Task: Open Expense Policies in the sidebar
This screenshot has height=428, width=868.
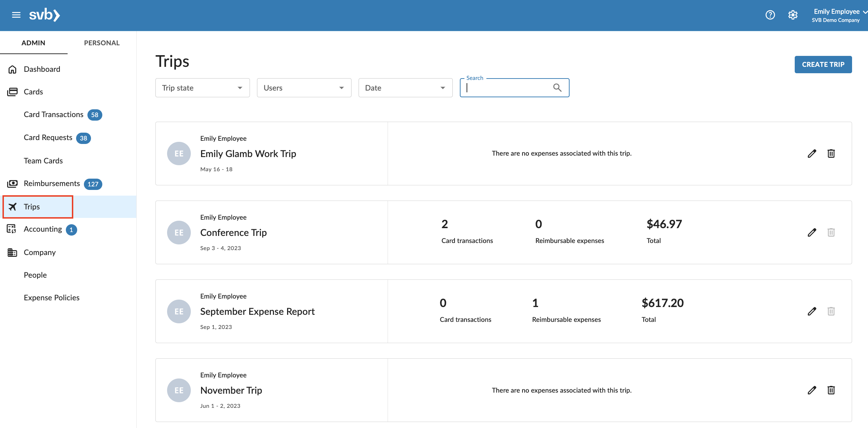Action: click(51, 297)
